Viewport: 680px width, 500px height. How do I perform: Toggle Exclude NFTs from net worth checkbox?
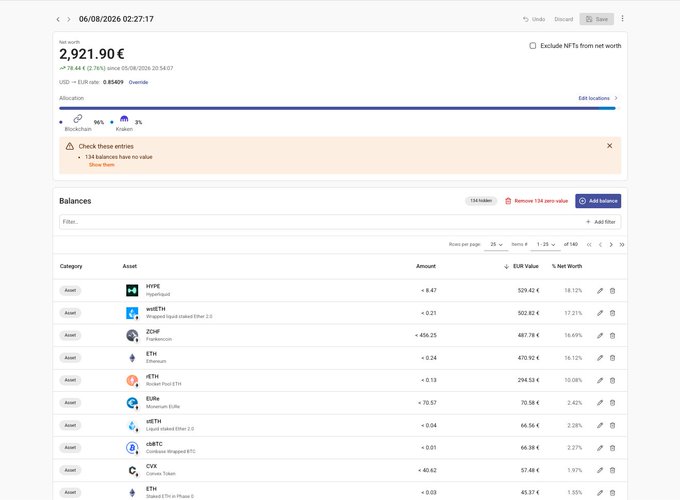(x=533, y=46)
